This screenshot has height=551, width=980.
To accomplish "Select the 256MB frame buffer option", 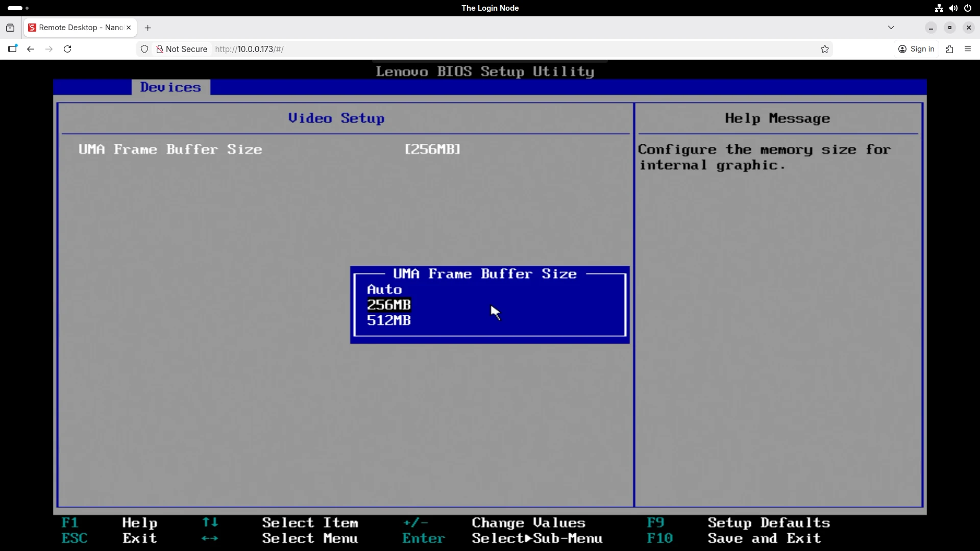I will point(388,305).
